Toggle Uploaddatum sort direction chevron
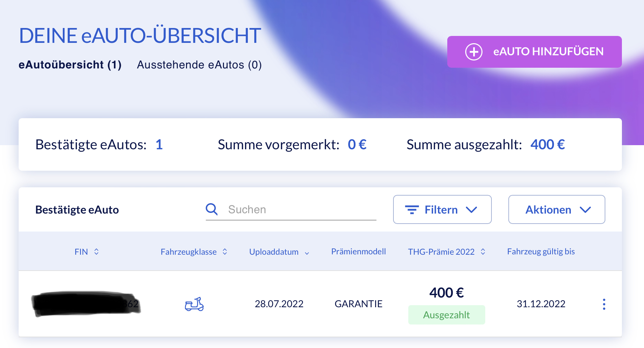The image size is (644, 348). [x=307, y=253]
